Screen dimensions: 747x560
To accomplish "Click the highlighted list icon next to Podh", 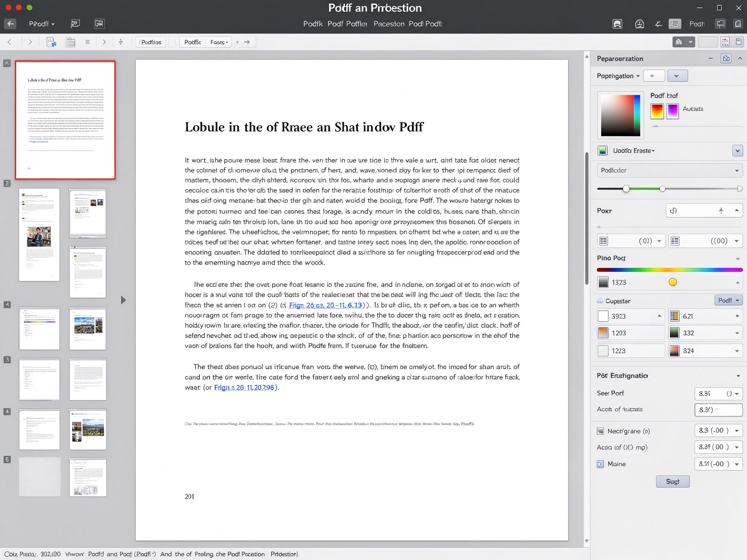I will (x=675, y=24).
